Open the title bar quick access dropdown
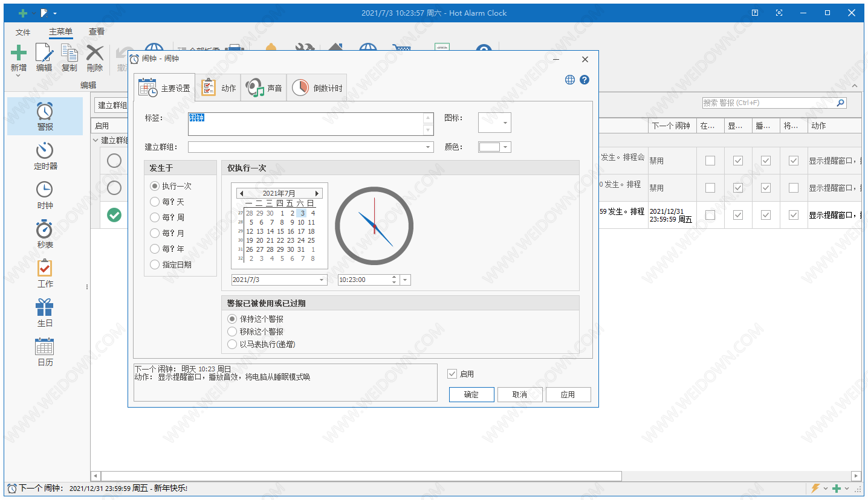The width and height of the screenshot is (868, 500). (x=55, y=13)
